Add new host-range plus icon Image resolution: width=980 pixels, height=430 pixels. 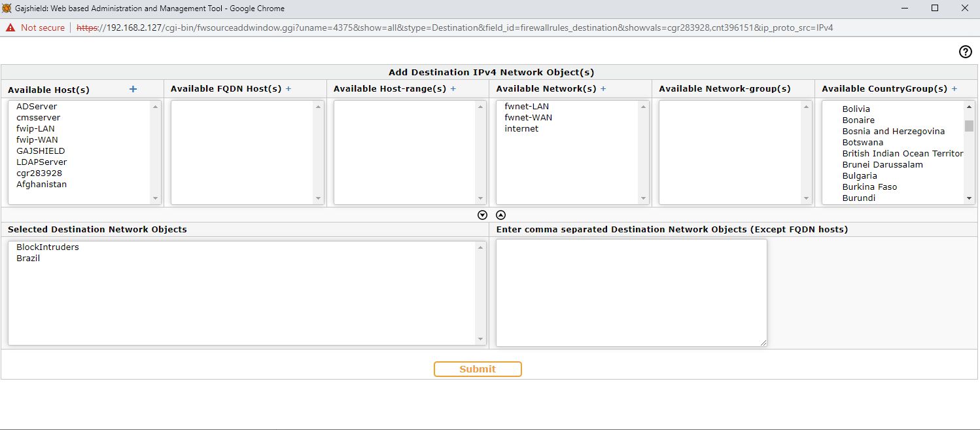click(x=453, y=88)
